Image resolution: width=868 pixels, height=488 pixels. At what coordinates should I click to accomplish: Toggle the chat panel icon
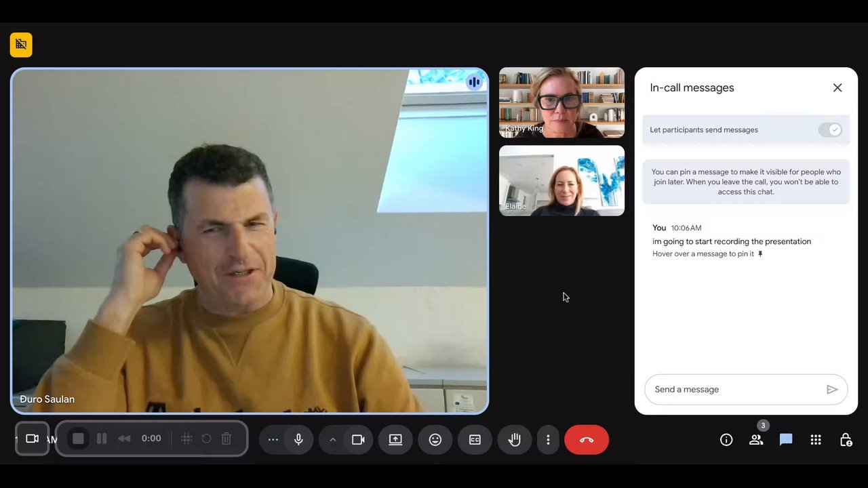[786, 440]
